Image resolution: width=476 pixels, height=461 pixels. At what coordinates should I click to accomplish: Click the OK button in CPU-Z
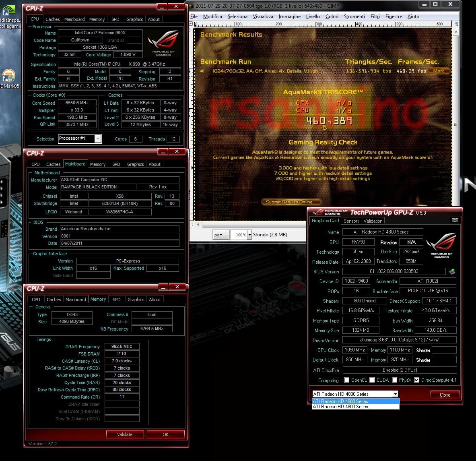tap(165, 434)
